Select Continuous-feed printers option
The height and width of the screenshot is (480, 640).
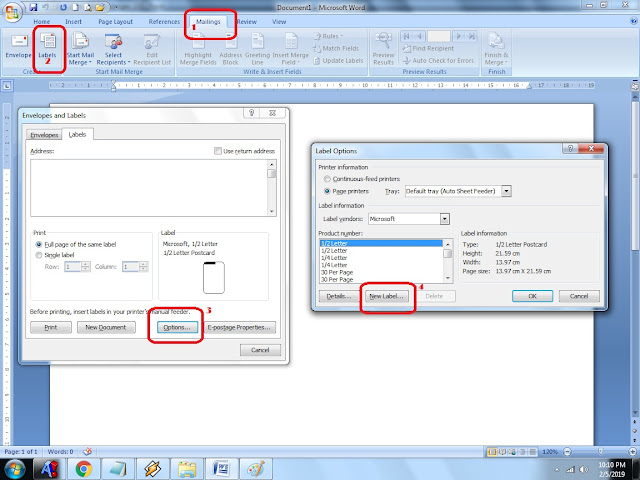(x=327, y=179)
